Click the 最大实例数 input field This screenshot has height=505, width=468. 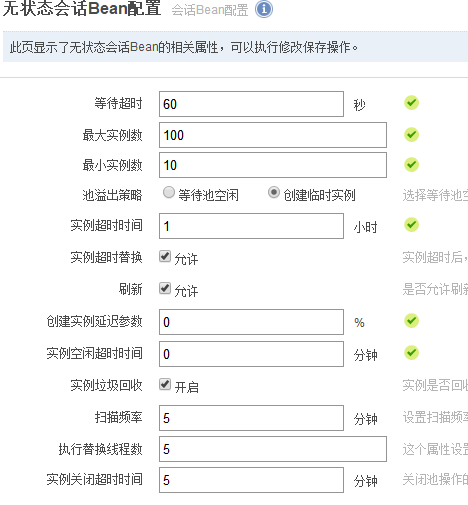(x=273, y=135)
